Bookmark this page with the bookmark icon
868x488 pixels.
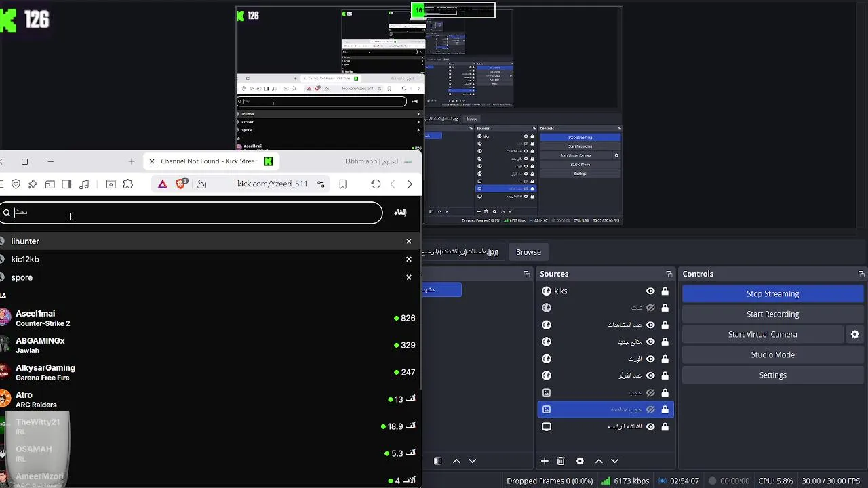point(343,184)
